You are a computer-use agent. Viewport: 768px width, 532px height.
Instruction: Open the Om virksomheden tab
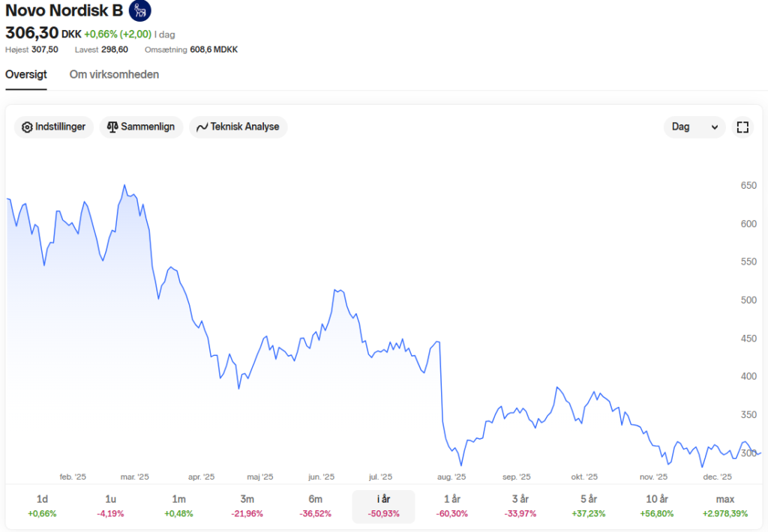click(x=114, y=74)
